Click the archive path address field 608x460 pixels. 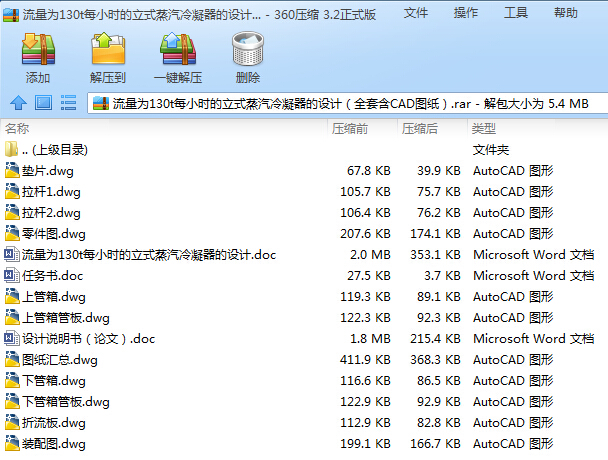pyautogui.click(x=348, y=104)
